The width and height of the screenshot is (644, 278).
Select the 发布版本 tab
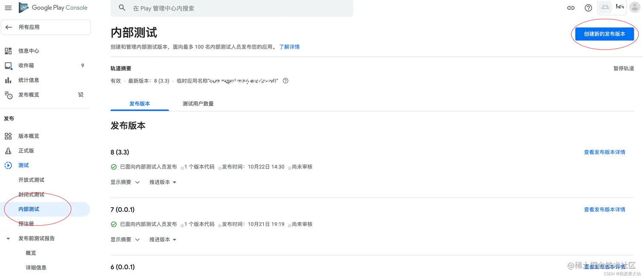(x=139, y=103)
